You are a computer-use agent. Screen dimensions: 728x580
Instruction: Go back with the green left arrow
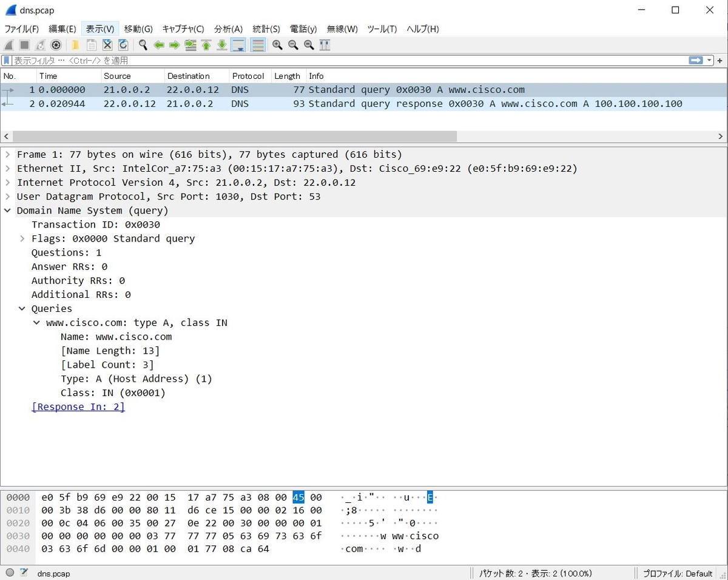(x=159, y=45)
